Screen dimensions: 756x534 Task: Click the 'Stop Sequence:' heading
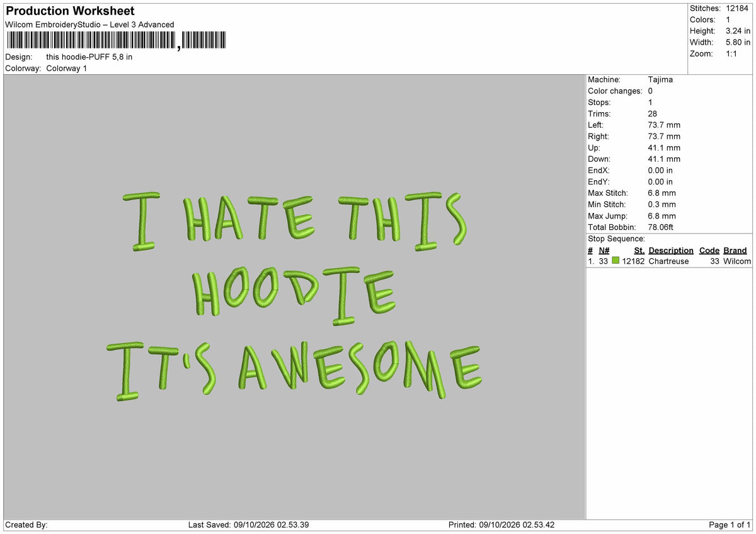pyautogui.click(x=616, y=239)
